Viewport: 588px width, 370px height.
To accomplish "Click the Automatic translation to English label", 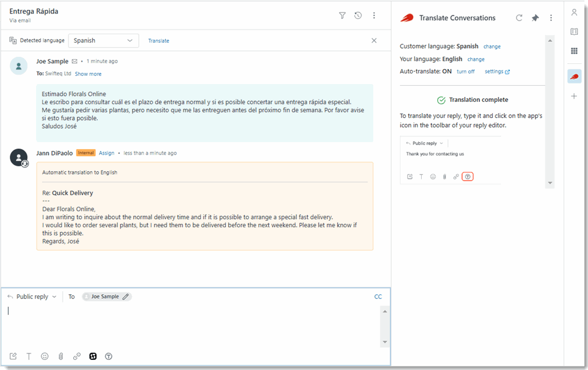I will pyautogui.click(x=79, y=172).
